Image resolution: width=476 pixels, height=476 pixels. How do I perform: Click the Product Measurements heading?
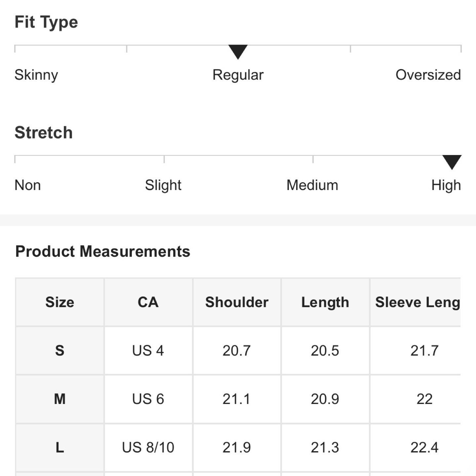[103, 252]
